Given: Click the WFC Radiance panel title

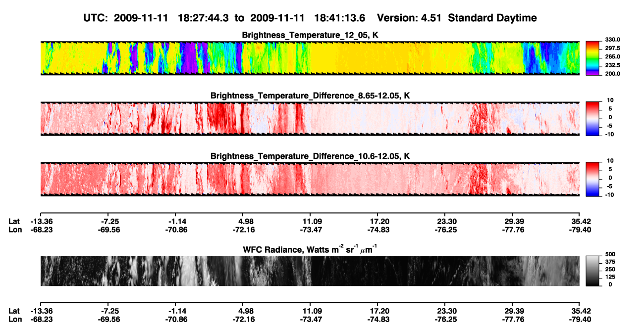Looking at the screenshot, I should [x=310, y=250].
